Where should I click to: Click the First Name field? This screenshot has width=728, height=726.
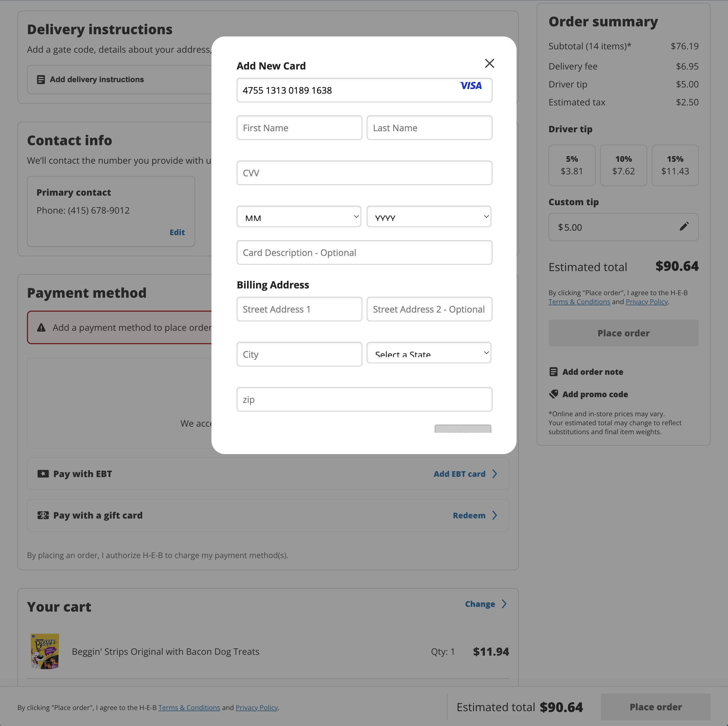299,128
